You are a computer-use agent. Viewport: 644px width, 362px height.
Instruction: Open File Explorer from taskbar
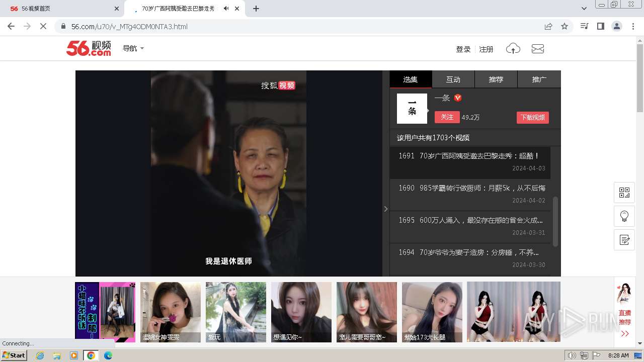(57, 355)
